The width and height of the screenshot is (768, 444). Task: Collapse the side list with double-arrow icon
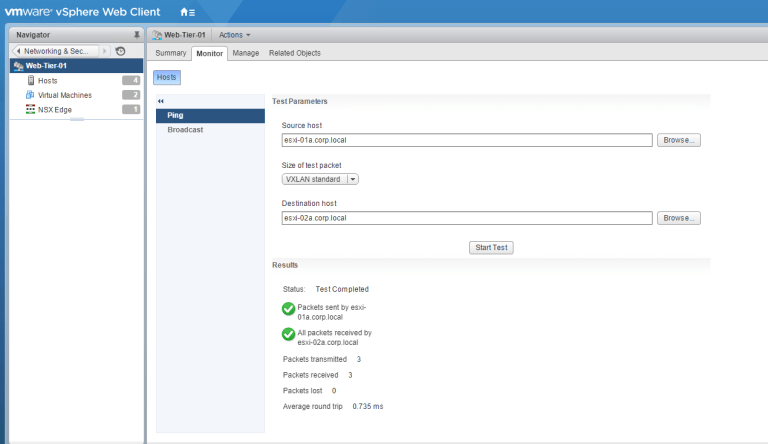[x=161, y=102]
